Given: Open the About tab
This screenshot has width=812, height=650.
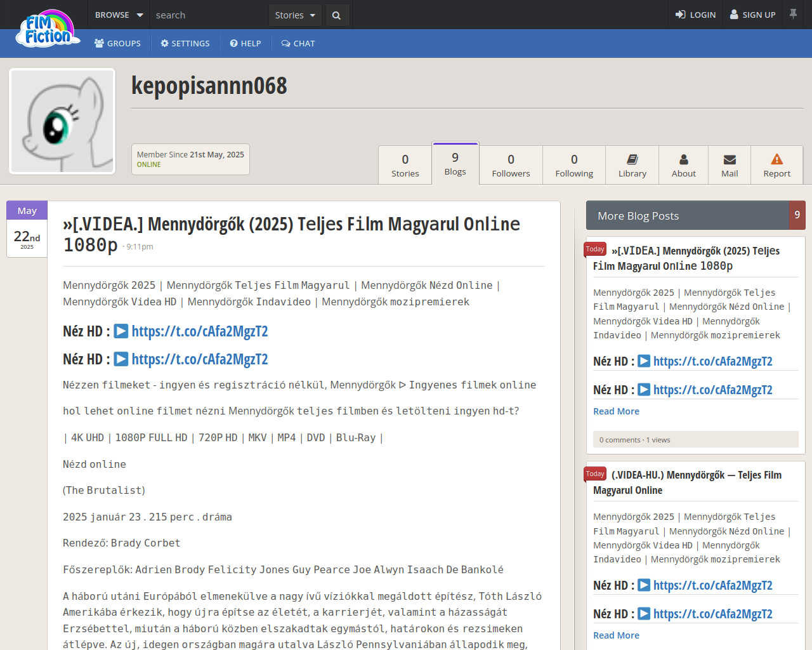Looking at the screenshot, I should point(684,165).
